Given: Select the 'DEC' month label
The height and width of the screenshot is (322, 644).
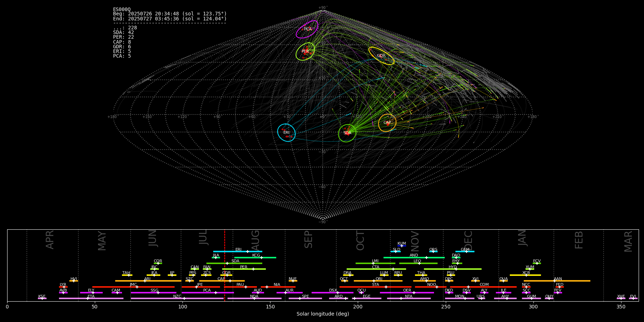Looking at the screenshot, I should pyautogui.click(x=468, y=241).
